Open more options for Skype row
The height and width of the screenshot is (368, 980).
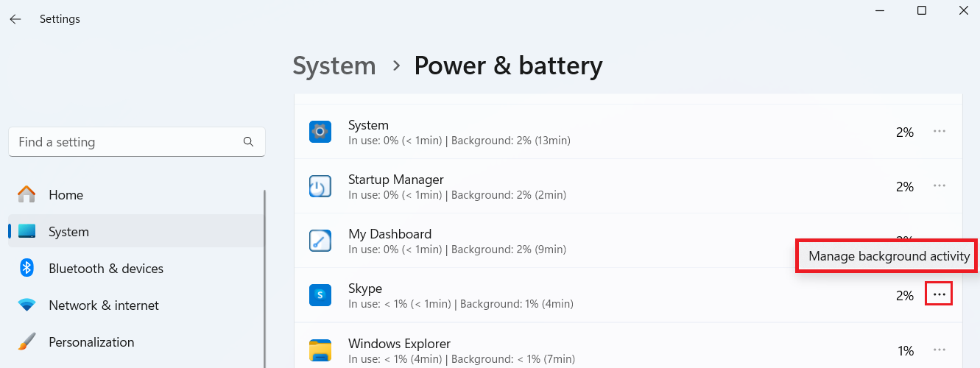939,294
